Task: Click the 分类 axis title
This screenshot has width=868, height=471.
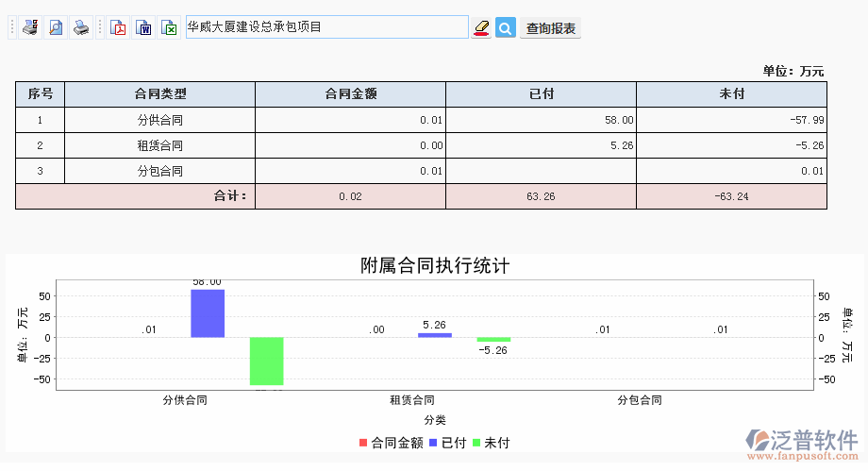Action: [435, 420]
